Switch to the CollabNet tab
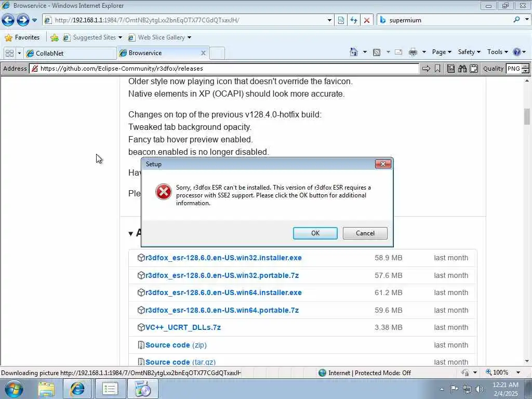The image size is (532, 399). (71, 54)
